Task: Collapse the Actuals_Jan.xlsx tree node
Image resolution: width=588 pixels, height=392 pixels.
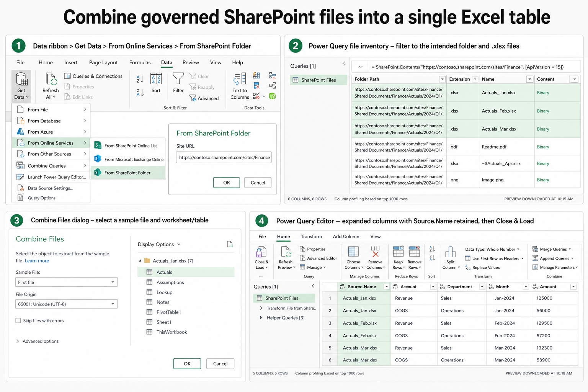Action: [140, 261]
